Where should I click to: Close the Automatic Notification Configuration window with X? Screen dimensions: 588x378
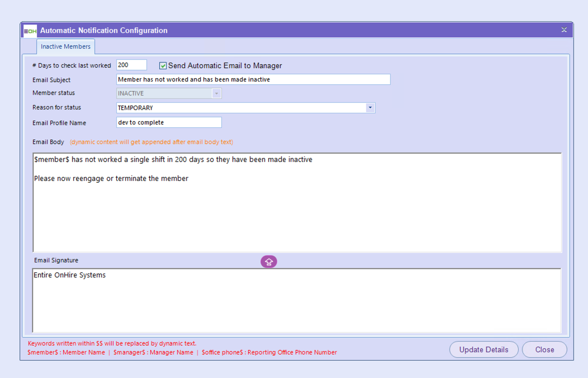pyautogui.click(x=564, y=30)
